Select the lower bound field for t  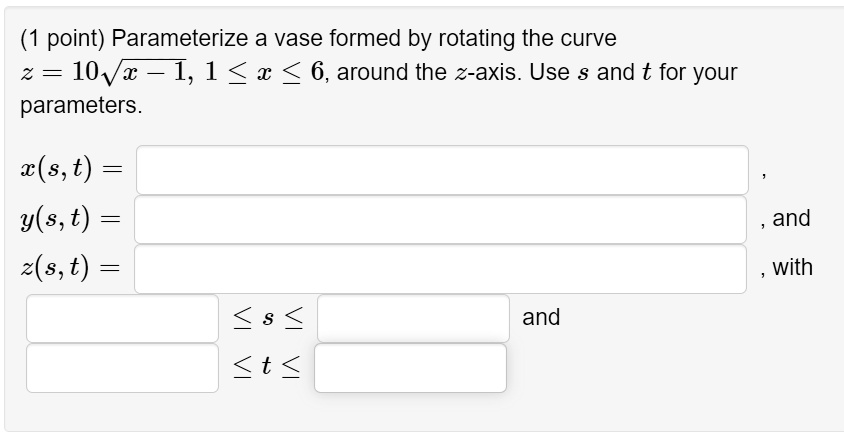pyautogui.click(x=122, y=368)
